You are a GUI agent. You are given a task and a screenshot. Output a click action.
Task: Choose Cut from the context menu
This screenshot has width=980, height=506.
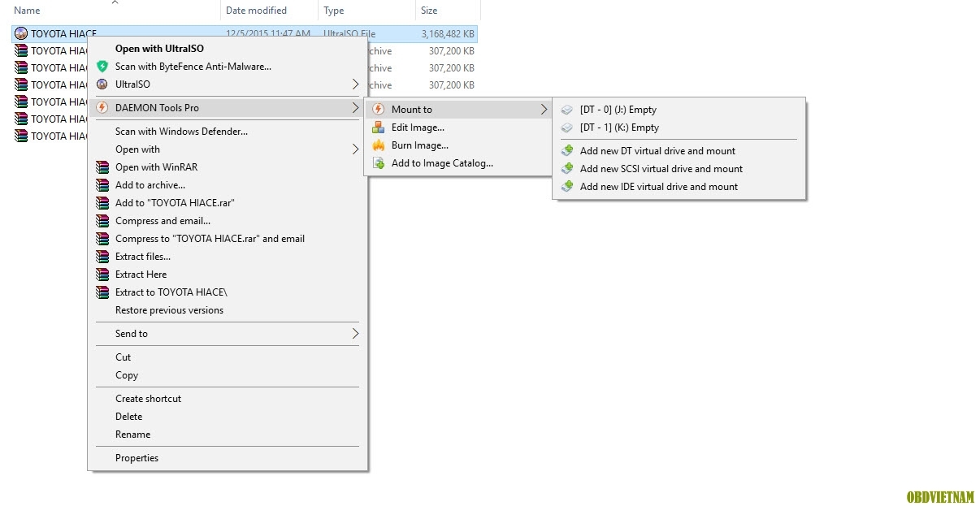(228, 357)
